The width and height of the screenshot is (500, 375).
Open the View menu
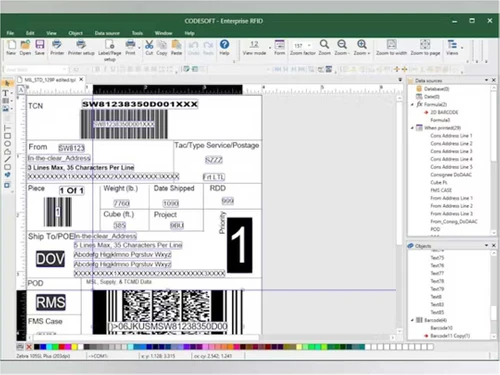[51, 33]
